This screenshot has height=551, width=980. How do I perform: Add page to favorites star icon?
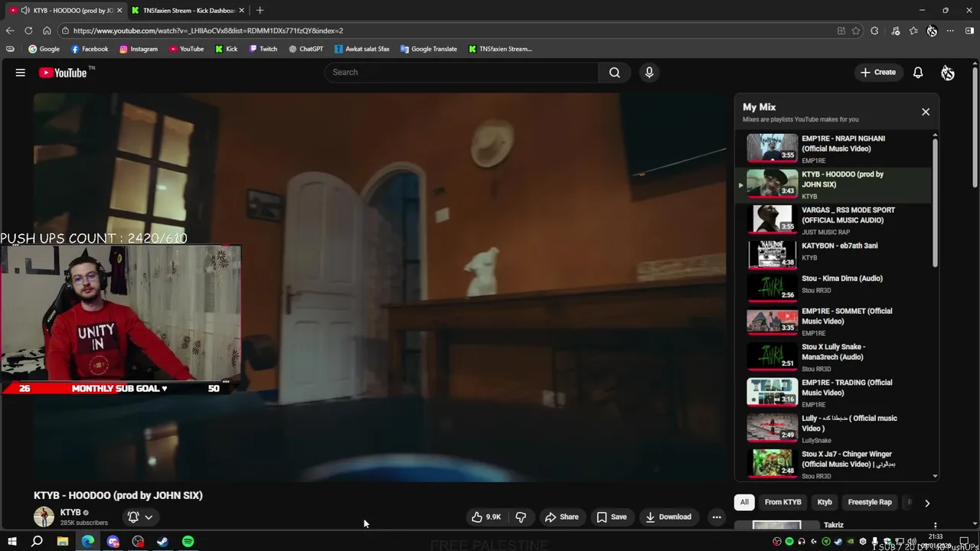tap(856, 31)
